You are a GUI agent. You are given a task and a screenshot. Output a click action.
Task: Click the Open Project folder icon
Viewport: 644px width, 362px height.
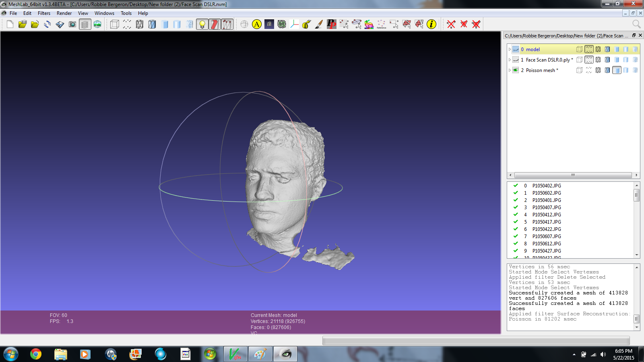point(23,25)
